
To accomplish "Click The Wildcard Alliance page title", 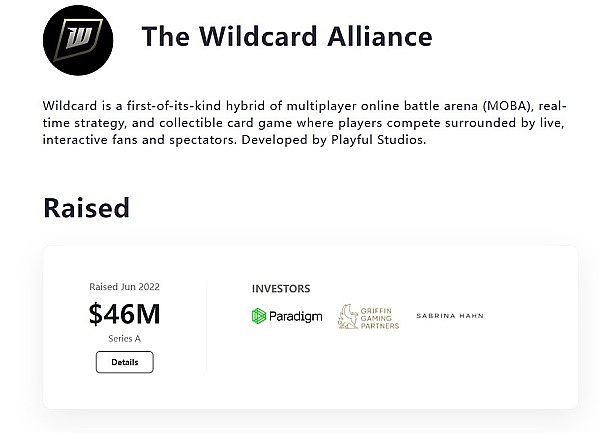I will [287, 37].
